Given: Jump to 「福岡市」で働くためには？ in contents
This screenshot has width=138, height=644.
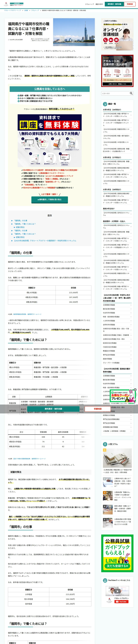Looking at the screenshot, I should 25,234.
